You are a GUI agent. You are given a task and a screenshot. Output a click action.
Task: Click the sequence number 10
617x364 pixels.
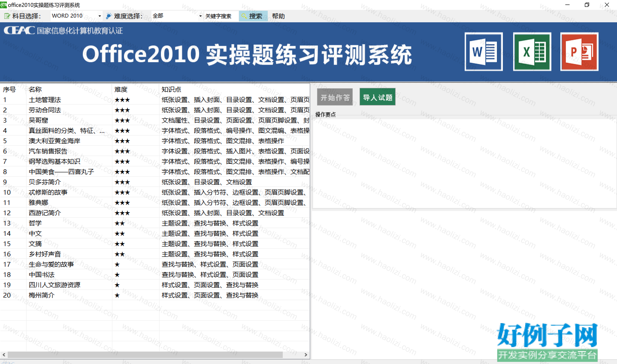pos(7,193)
